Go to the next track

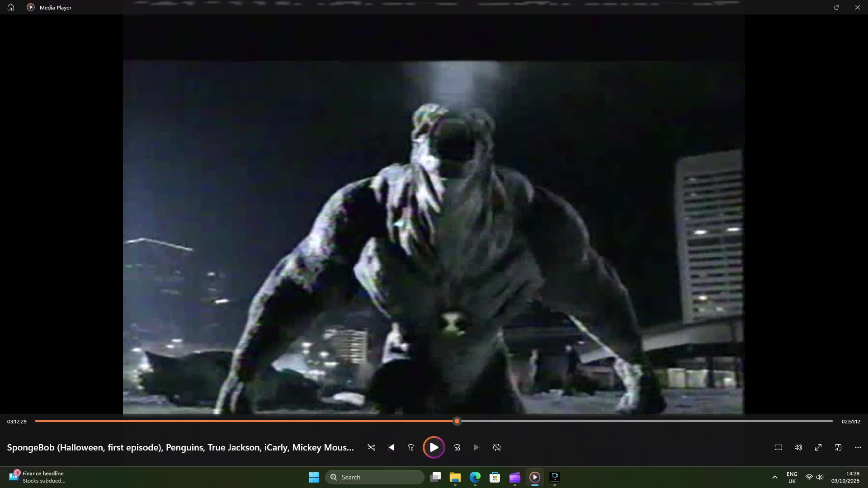point(477,447)
